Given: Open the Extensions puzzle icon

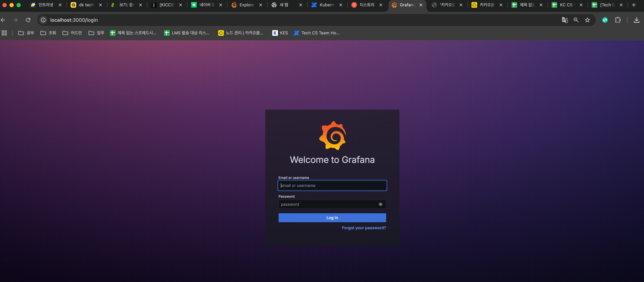Looking at the screenshot, I should coord(618,20).
